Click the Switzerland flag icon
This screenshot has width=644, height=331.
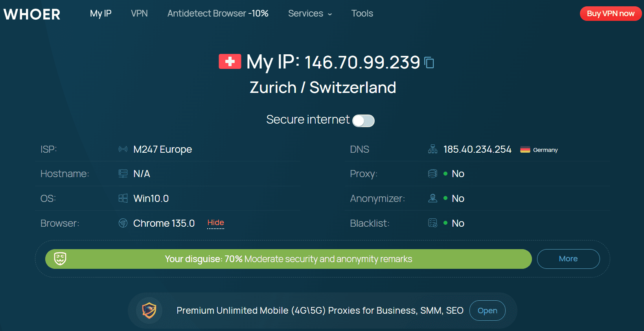[230, 61]
